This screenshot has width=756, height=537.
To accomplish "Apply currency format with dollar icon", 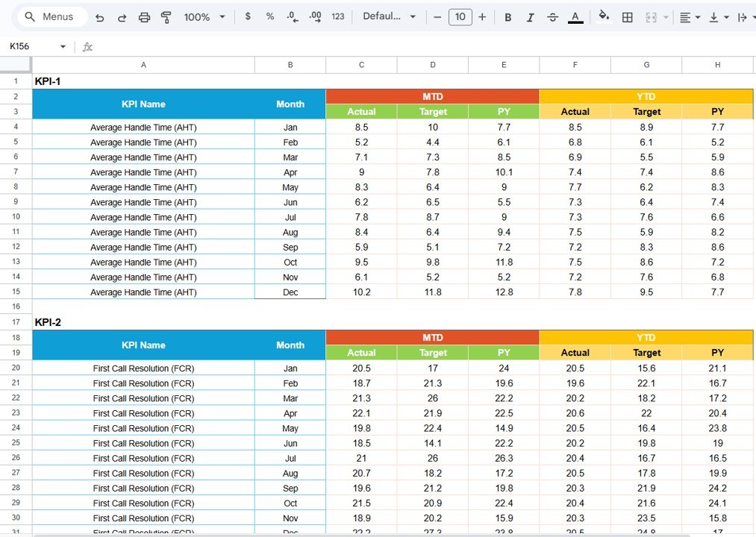I will 248,16.
